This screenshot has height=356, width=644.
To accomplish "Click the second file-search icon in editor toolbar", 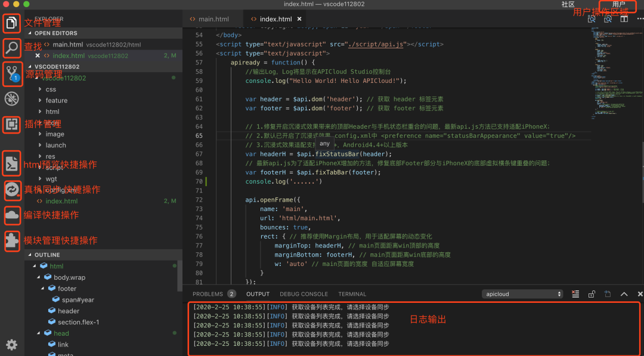I will 608,19.
